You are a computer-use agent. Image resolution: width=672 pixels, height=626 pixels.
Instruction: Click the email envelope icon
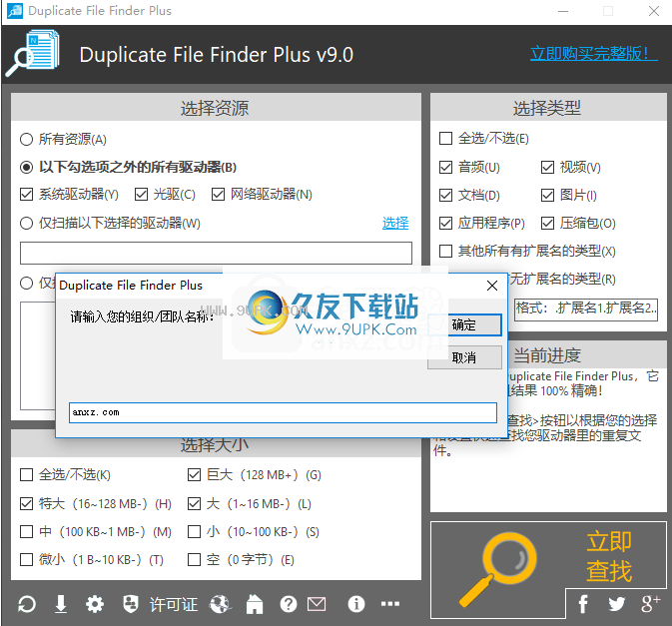point(317,604)
